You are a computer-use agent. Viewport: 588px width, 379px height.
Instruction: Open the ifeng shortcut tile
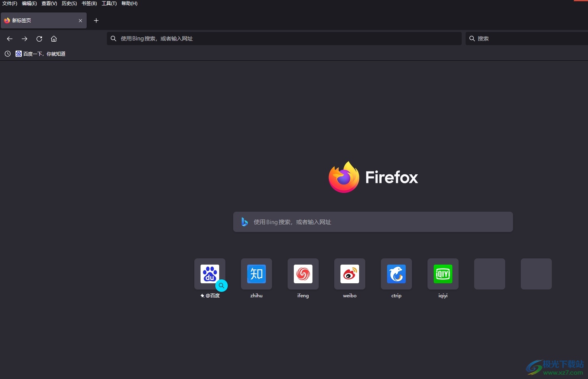(x=303, y=274)
